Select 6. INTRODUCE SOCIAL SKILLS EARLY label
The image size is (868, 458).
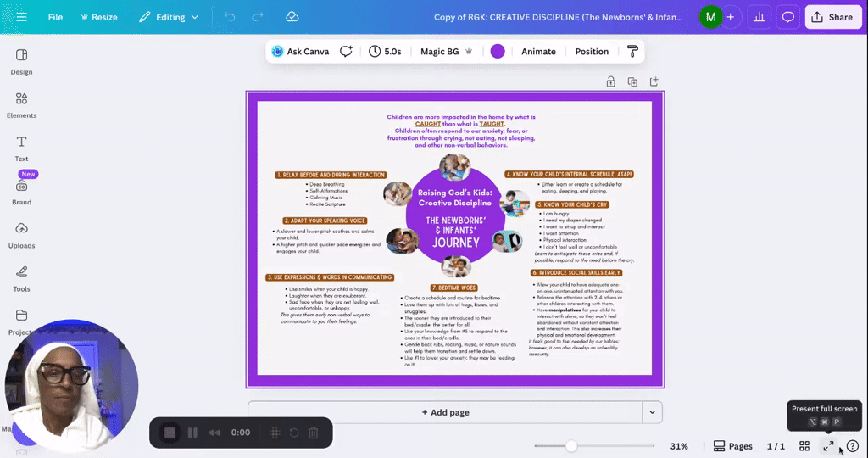[x=576, y=273]
